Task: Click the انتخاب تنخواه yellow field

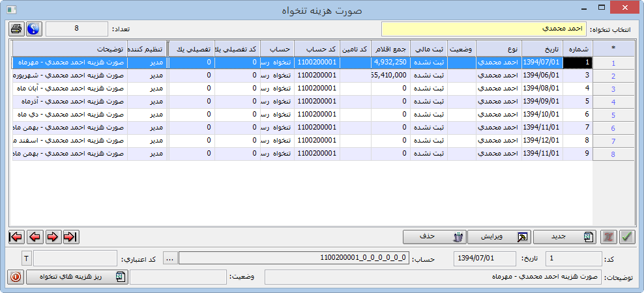Action: pos(484,29)
